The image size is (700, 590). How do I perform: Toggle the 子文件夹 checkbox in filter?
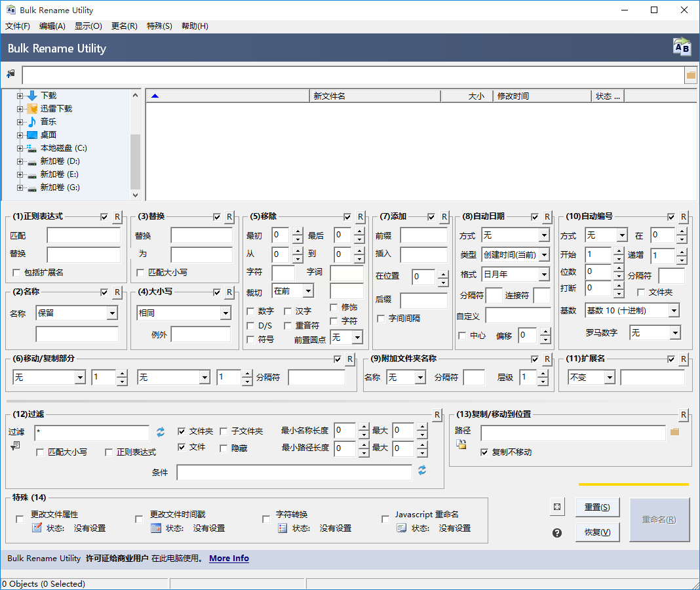coord(224,431)
